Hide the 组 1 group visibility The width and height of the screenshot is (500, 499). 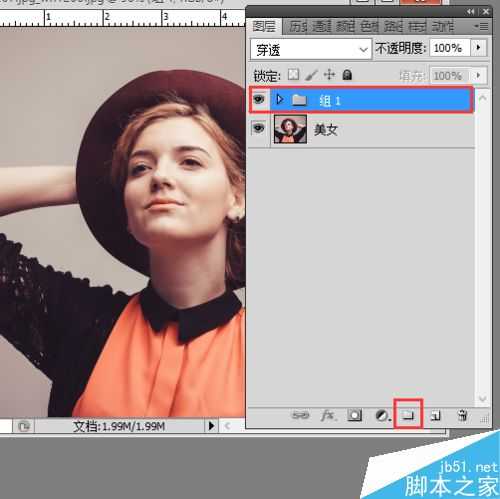259,99
